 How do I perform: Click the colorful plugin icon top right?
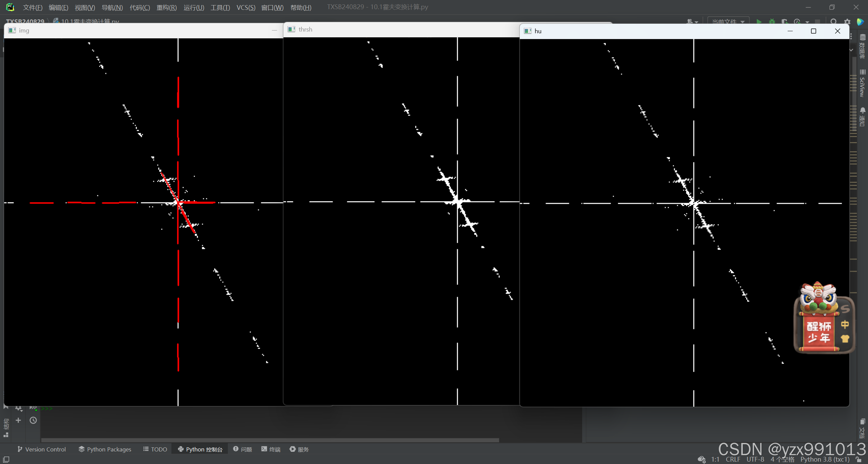pos(860,22)
